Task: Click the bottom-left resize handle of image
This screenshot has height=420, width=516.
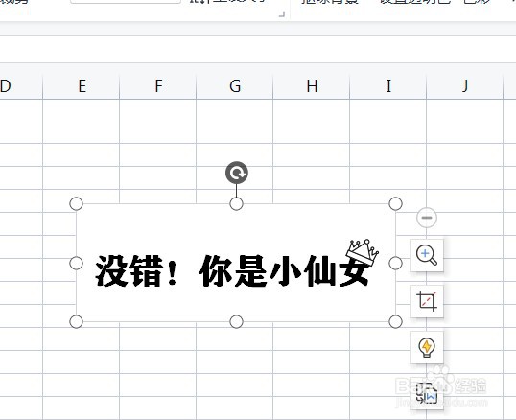Action: pos(77,321)
